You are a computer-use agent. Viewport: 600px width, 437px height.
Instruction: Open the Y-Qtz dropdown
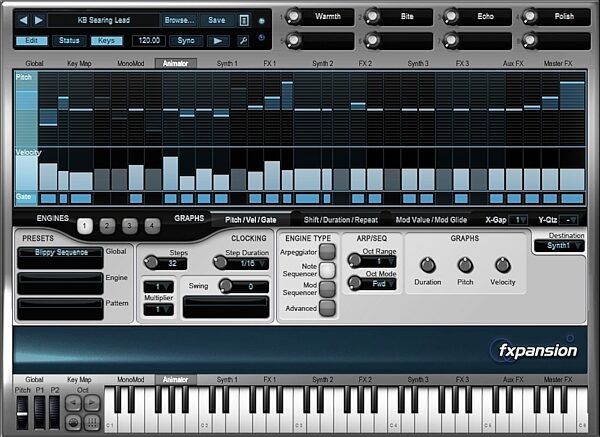coord(569,220)
